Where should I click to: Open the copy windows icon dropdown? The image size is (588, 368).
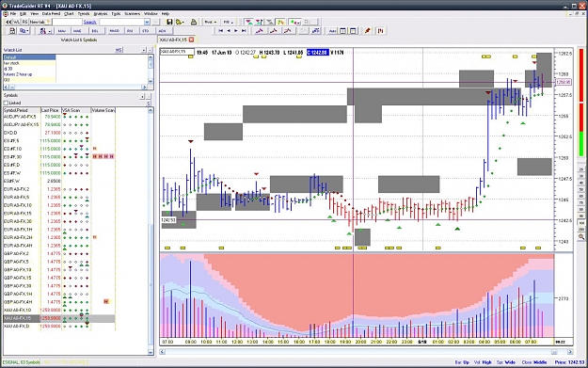[24, 31]
